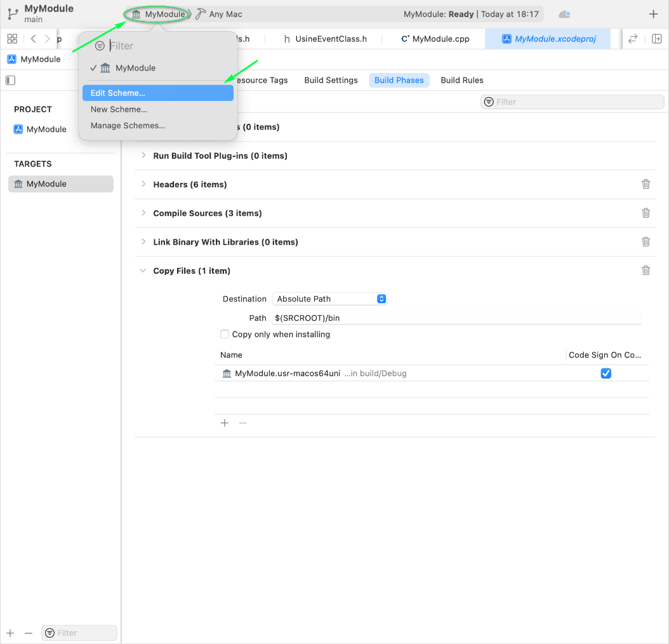Image resolution: width=669 pixels, height=644 pixels.
Task: Delete Link Binary With Libraries phase
Action: 646,242
